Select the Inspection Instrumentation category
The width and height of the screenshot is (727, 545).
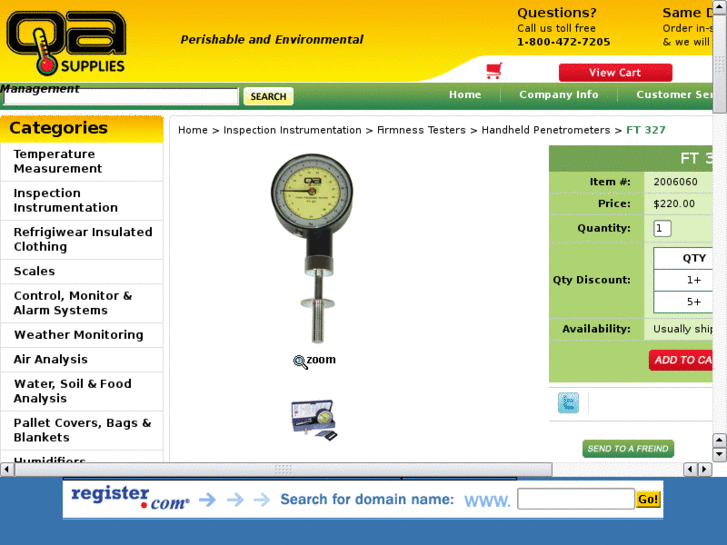tap(82, 200)
